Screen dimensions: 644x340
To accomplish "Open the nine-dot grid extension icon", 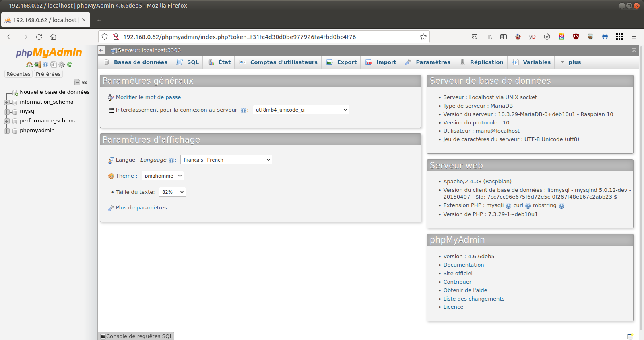I will 619,37.
